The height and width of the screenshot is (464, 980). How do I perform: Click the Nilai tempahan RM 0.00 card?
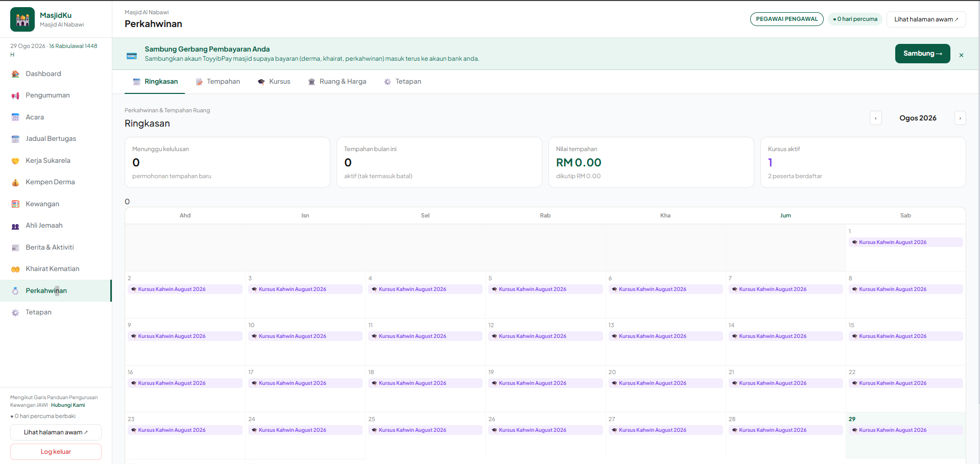651,162
